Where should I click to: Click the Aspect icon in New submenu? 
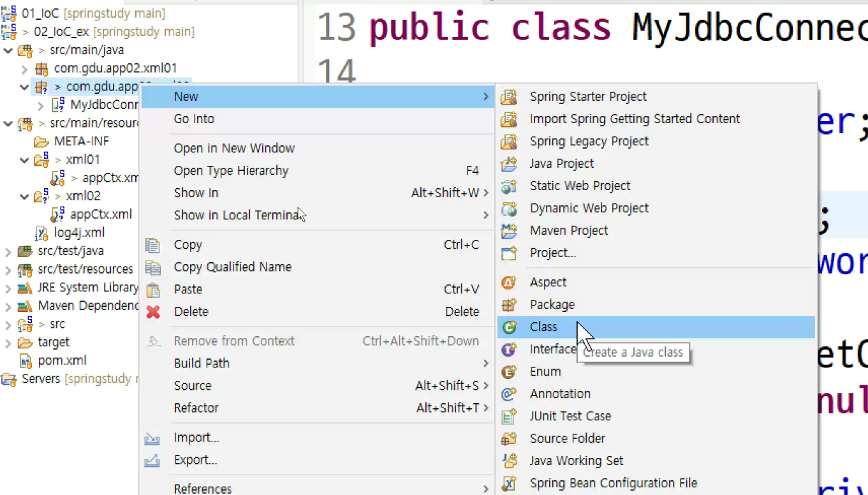[x=508, y=283]
